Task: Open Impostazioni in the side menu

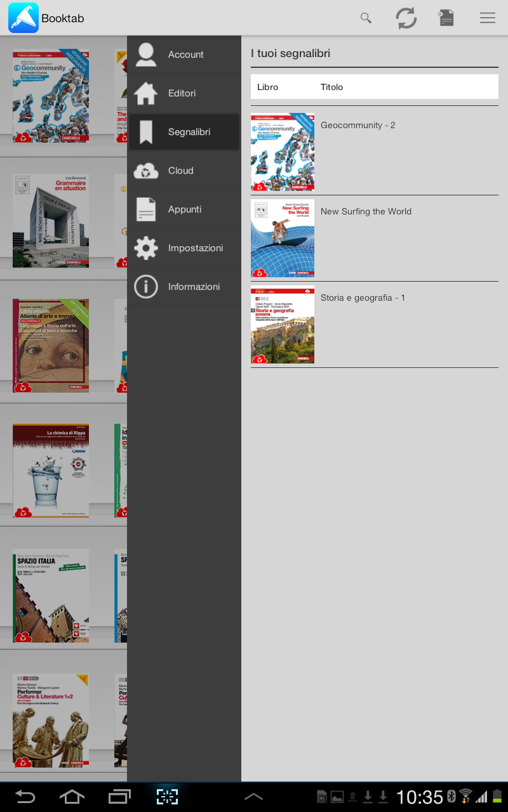Action: 184,248
